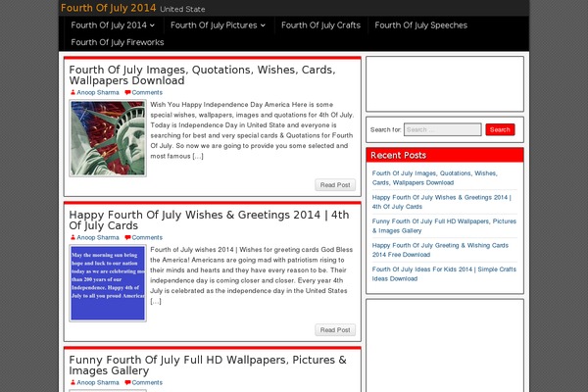Viewport: 588px width, 392px height.
Task: Click the Recent Posts widget heading
Action: tap(398, 155)
